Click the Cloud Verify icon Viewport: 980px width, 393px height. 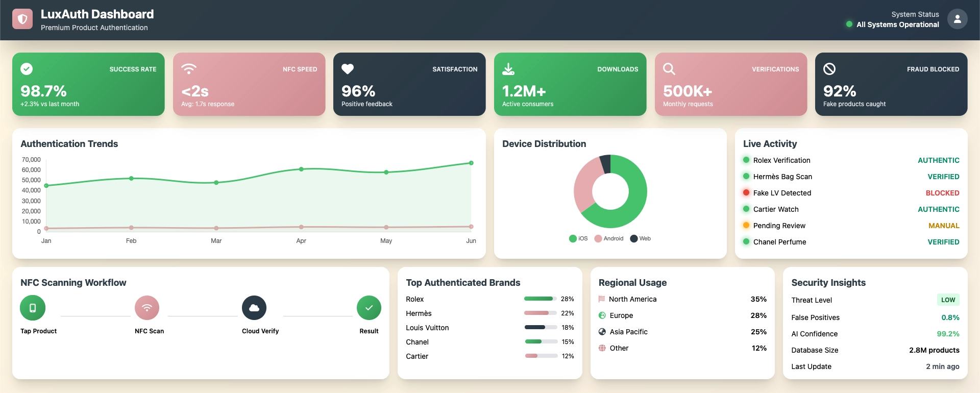click(x=254, y=308)
